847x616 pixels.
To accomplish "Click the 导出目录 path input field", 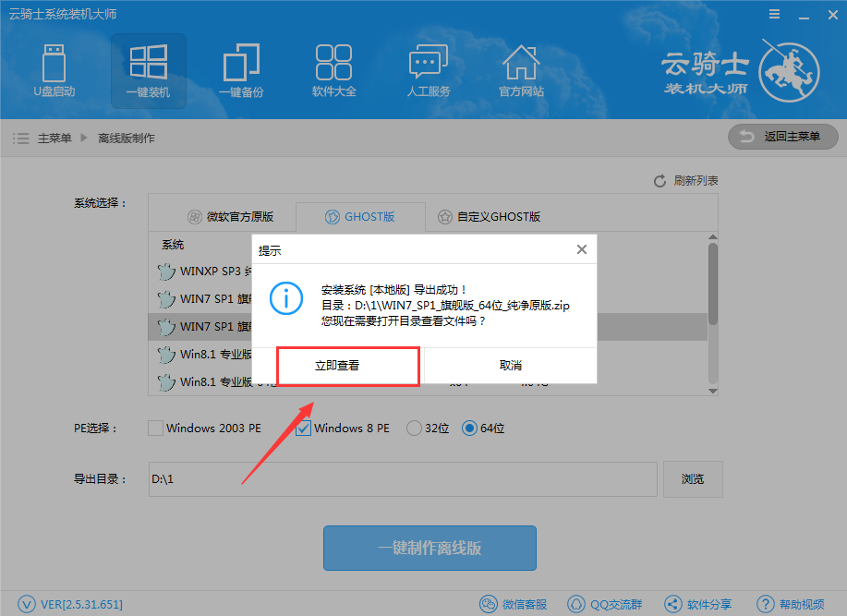I will pyautogui.click(x=402, y=478).
